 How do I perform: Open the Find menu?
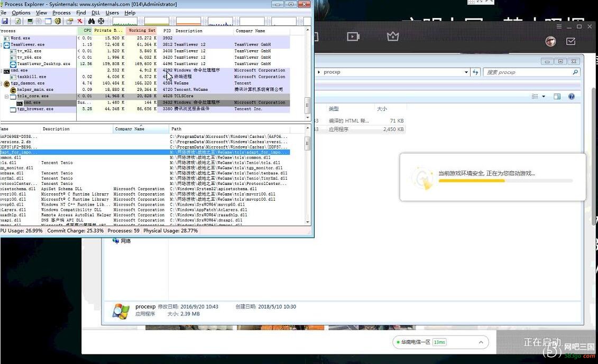[81, 13]
